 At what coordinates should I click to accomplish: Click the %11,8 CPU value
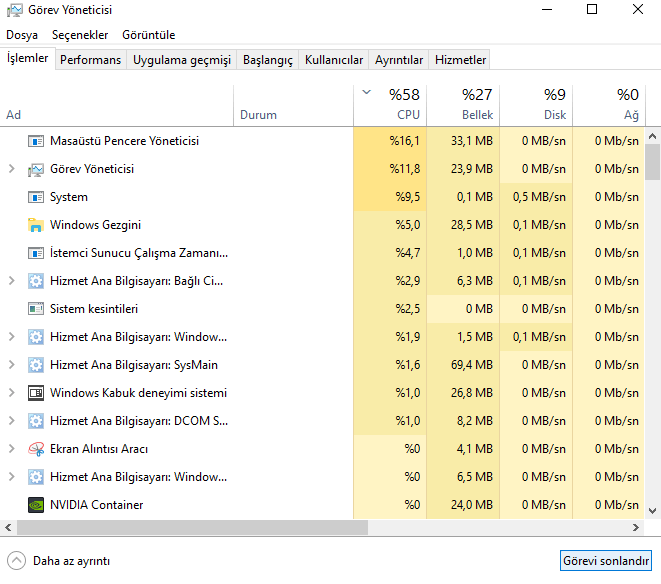405,169
